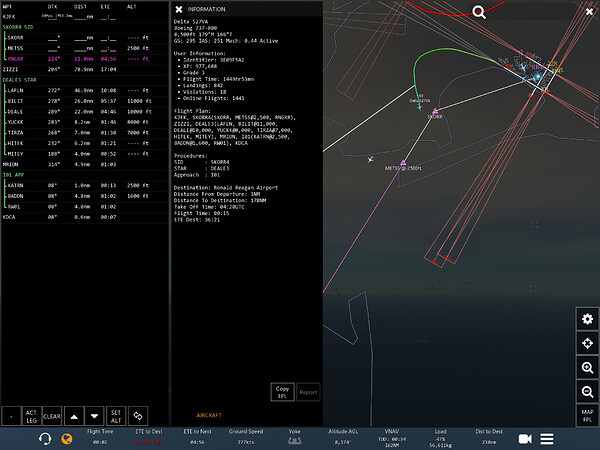Open map settings gear
This screenshot has width=600, height=450.
(x=587, y=319)
